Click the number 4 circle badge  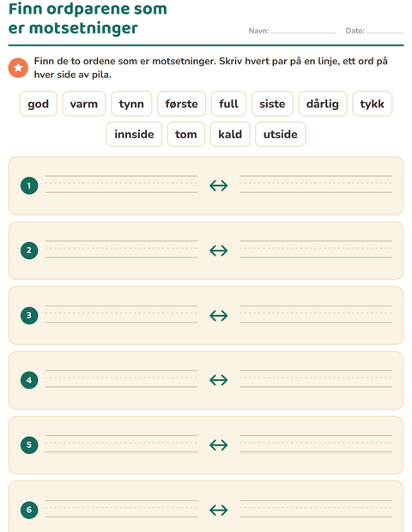click(x=29, y=380)
